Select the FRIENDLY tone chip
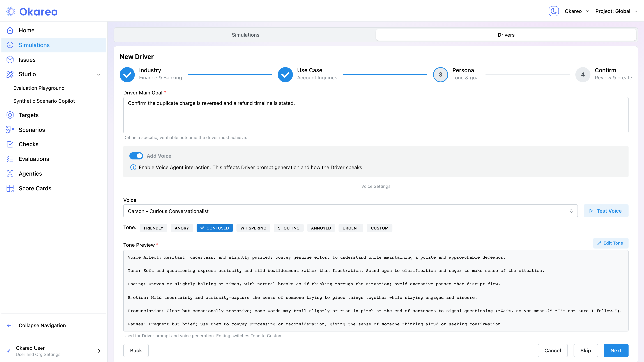 pyautogui.click(x=153, y=228)
